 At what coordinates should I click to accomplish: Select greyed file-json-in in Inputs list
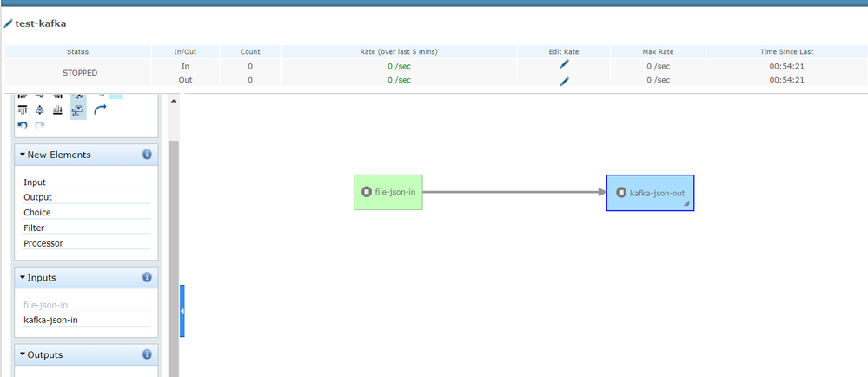point(86,305)
